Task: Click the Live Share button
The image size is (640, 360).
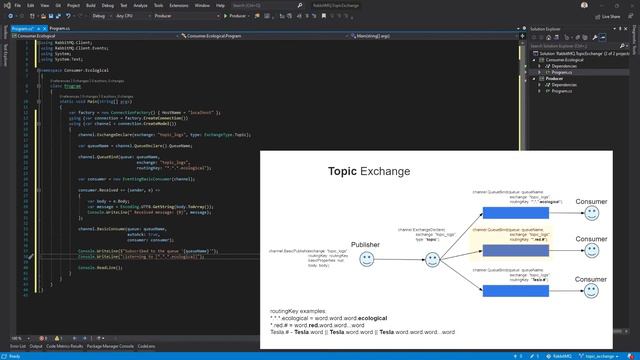Action: point(607,17)
